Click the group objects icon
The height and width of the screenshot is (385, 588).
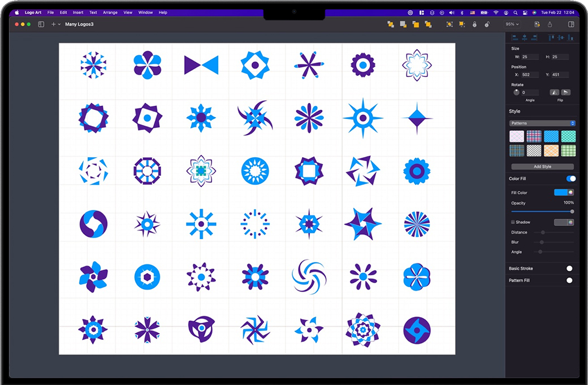click(x=449, y=24)
